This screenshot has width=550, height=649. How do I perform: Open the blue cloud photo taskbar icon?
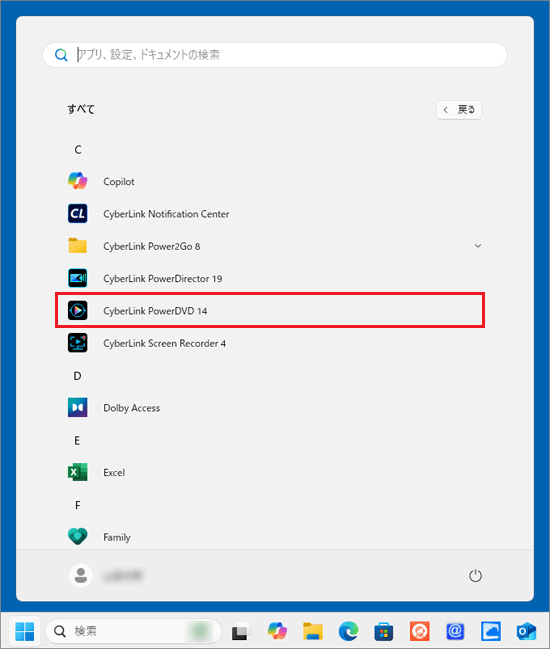tap(491, 631)
